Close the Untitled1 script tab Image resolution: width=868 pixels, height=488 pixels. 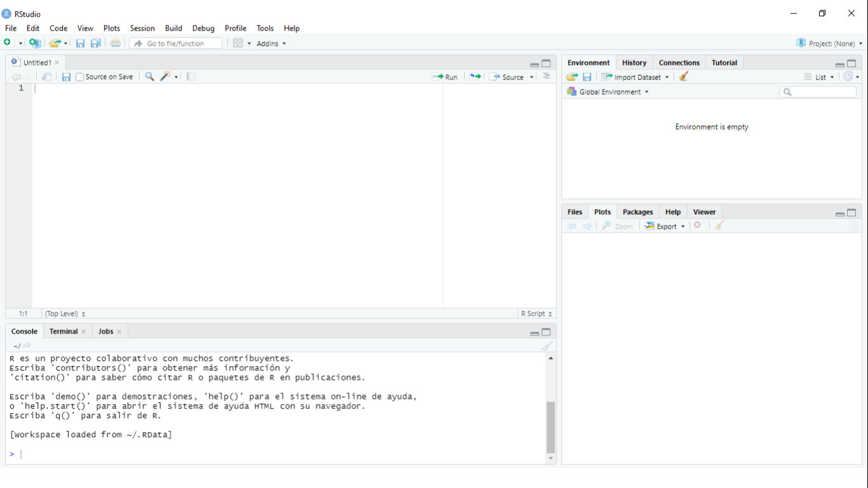[x=57, y=62]
